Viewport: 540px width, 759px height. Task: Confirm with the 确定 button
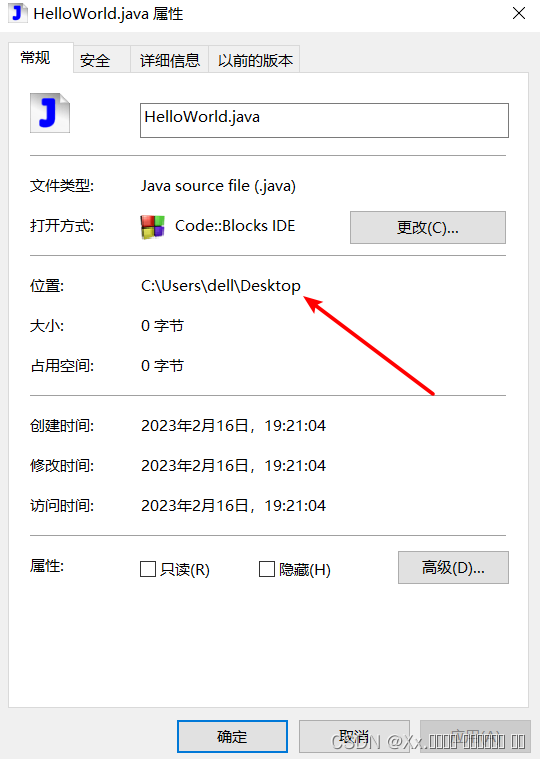coord(232,736)
